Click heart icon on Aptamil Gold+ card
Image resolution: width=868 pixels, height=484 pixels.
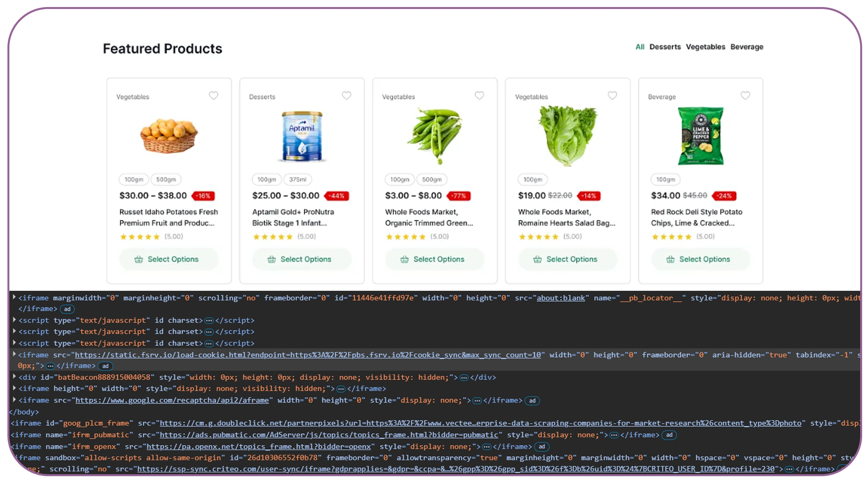(347, 96)
